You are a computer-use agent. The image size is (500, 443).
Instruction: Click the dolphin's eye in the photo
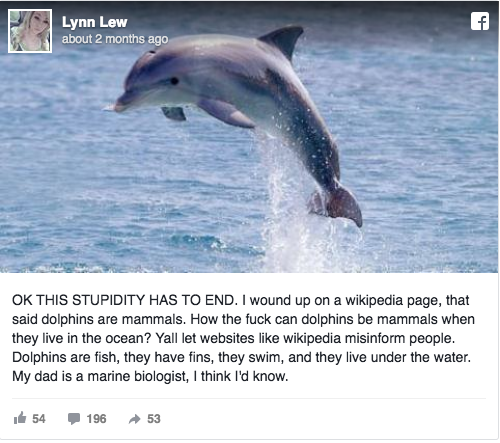click(x=174, y=81)
